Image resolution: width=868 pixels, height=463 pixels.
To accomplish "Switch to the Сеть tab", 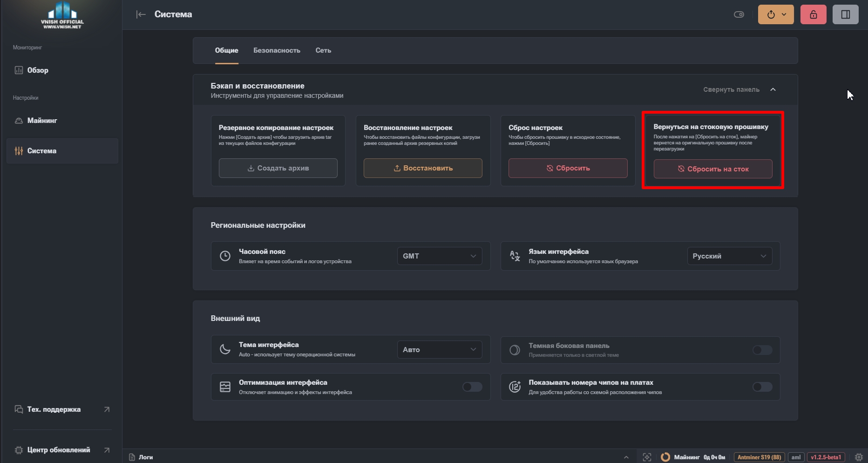I will click(323, 50).
